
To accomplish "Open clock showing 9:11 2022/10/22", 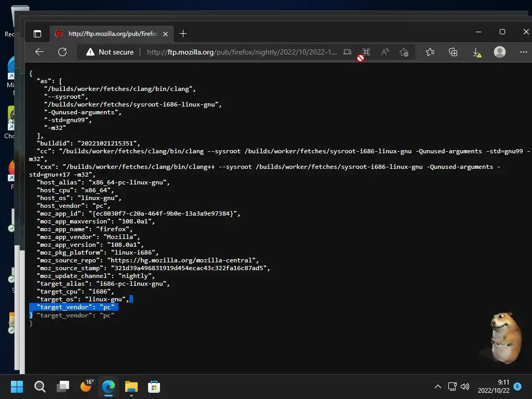I will tap(494, 387).
